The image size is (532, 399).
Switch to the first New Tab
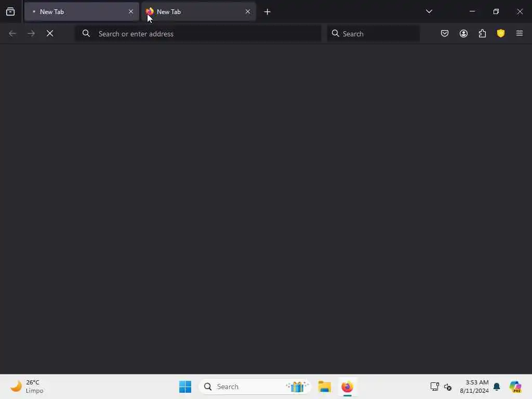click(82, 11)
